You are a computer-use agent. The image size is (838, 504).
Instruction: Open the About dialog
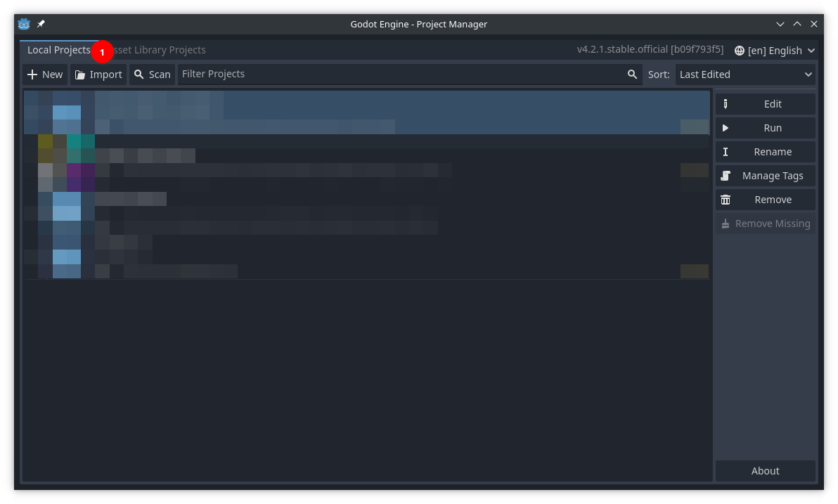[766, 471]
